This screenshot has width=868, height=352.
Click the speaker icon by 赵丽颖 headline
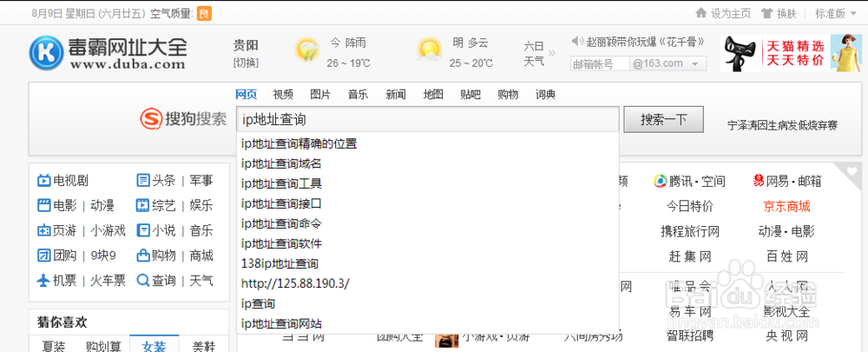577,41
